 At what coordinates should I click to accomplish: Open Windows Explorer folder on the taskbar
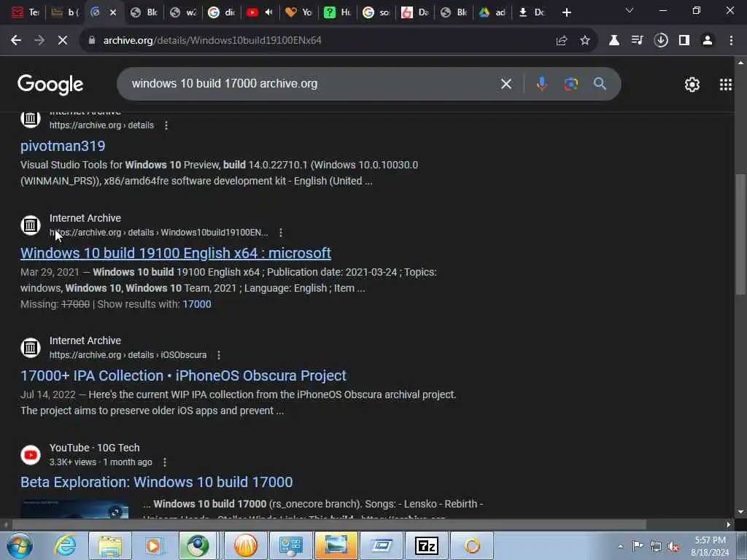click(x=109, y=545)
